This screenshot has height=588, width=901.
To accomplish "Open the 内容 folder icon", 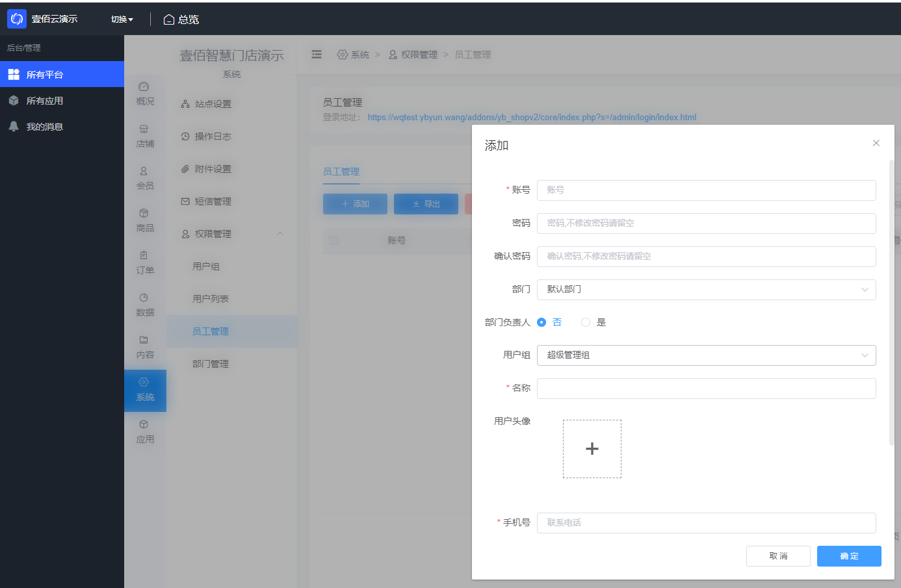I will (144, 340).
